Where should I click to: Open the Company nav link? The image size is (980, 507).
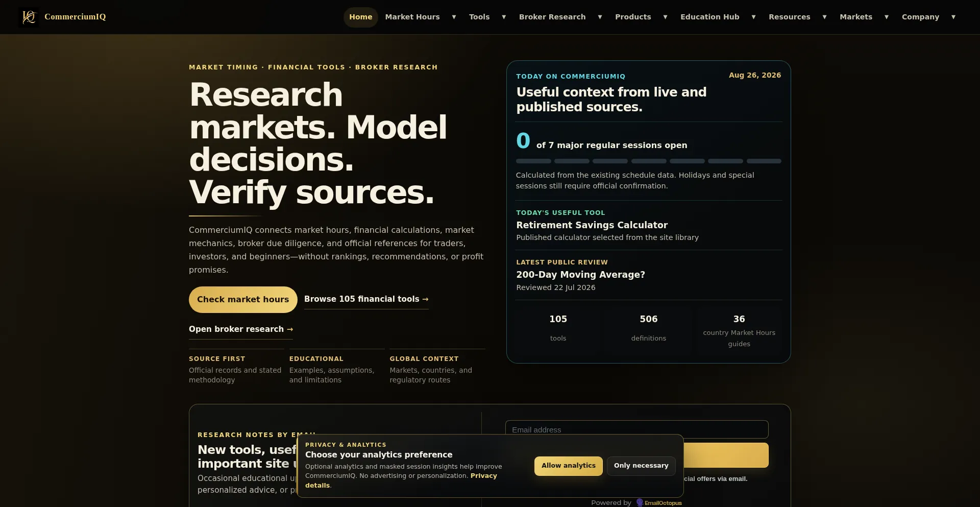920,17
